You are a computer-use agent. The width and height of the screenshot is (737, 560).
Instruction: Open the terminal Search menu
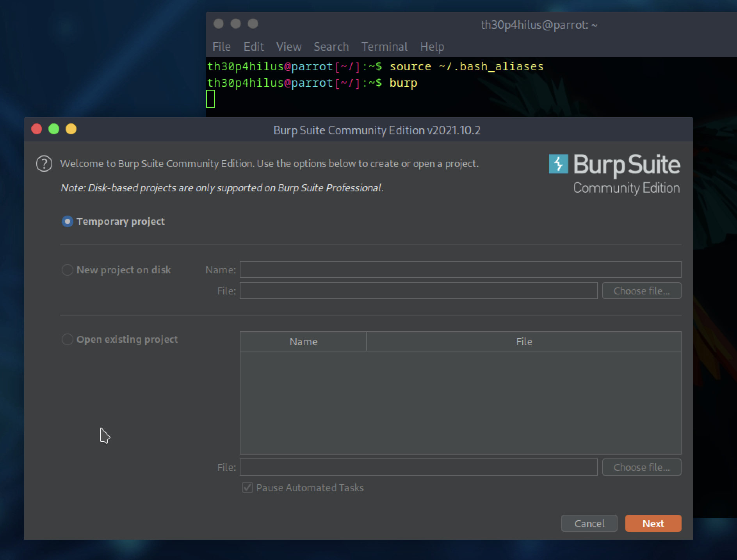[331, 47]
